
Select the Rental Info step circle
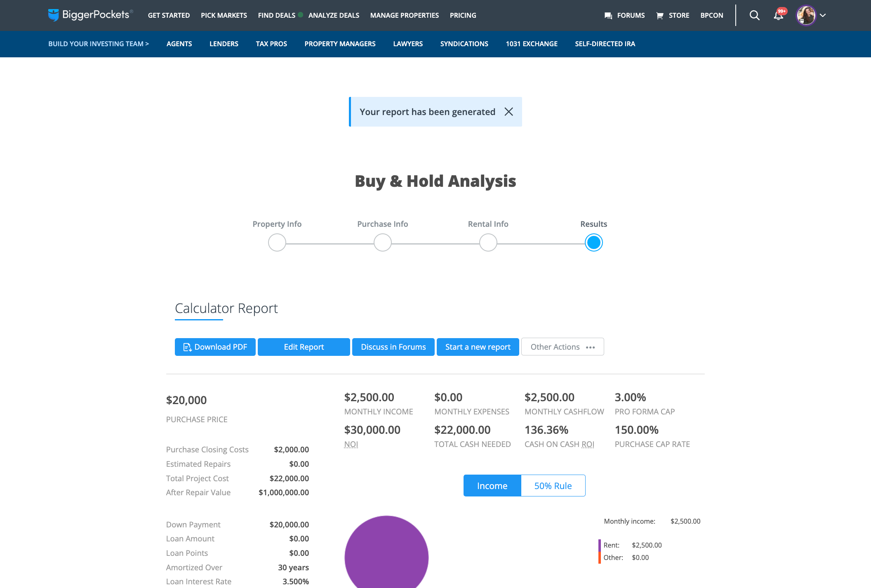click(488, 242)
